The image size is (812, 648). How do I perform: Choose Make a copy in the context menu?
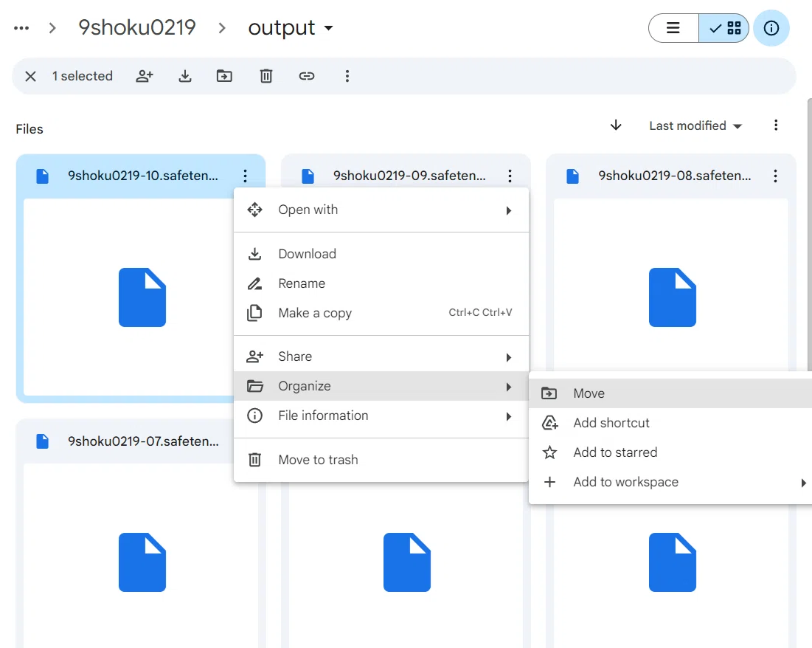point(381,313)
